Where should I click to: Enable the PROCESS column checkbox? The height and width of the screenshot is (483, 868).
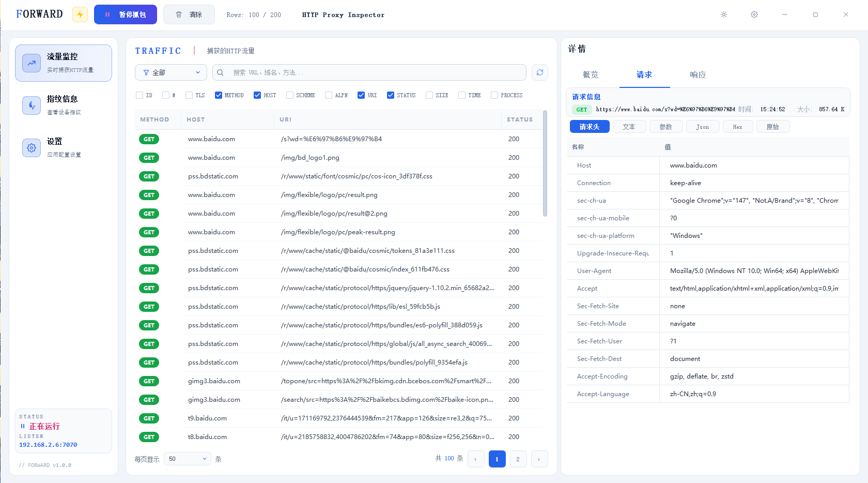(x=494, y=95)
